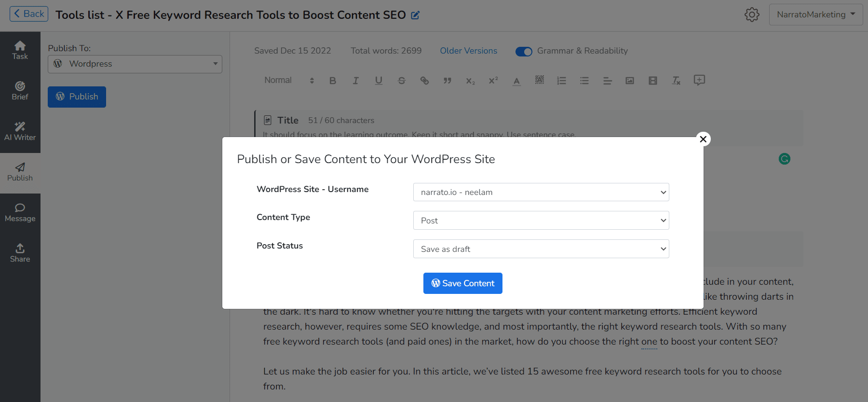Apply superscript formatting
Screen dimensions: 868x402
tap(493, 81)
